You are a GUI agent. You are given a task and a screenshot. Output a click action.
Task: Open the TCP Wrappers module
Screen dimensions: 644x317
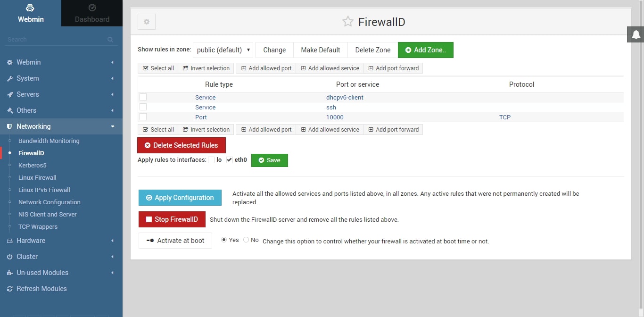click(x=38, y=227)
